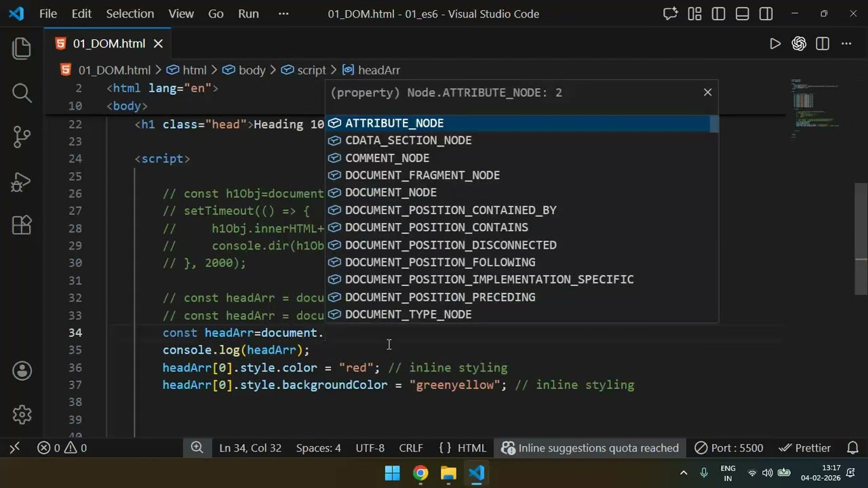The image size is (868, 488).
Task: Click the suggestion list scrollbar
Action: (x=713, y=124)
